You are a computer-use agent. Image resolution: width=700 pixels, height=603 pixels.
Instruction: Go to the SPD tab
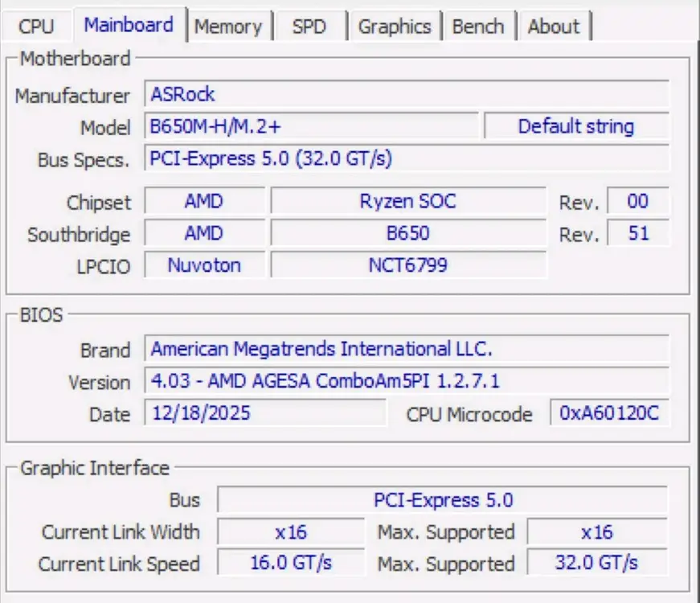pos(309,27)
